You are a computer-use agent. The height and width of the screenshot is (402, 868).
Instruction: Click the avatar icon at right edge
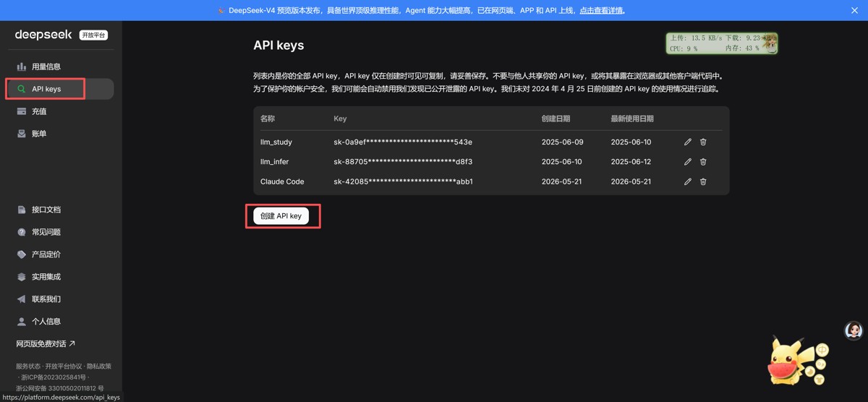[854, 330]
